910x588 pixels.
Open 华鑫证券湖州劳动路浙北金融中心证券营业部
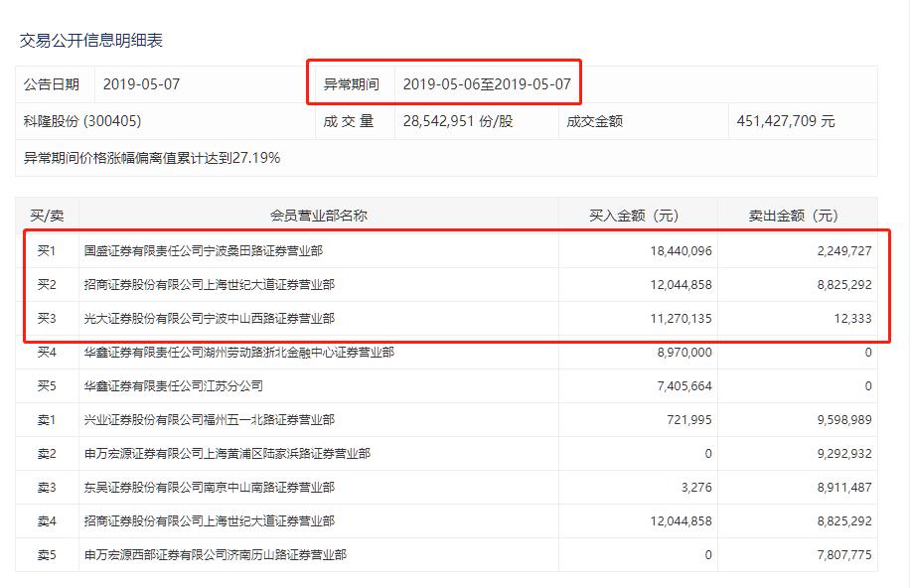(x=239, y=353)
